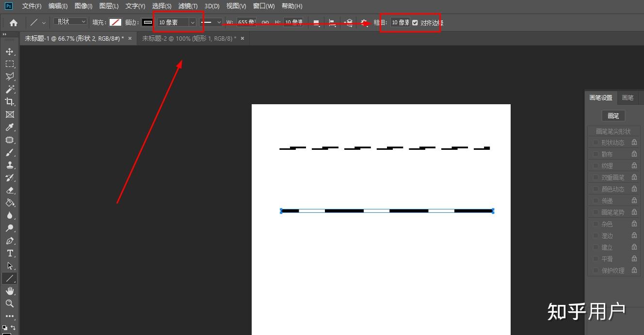Select the Zoom tool
644x335 pixels.
click(9, 303)
